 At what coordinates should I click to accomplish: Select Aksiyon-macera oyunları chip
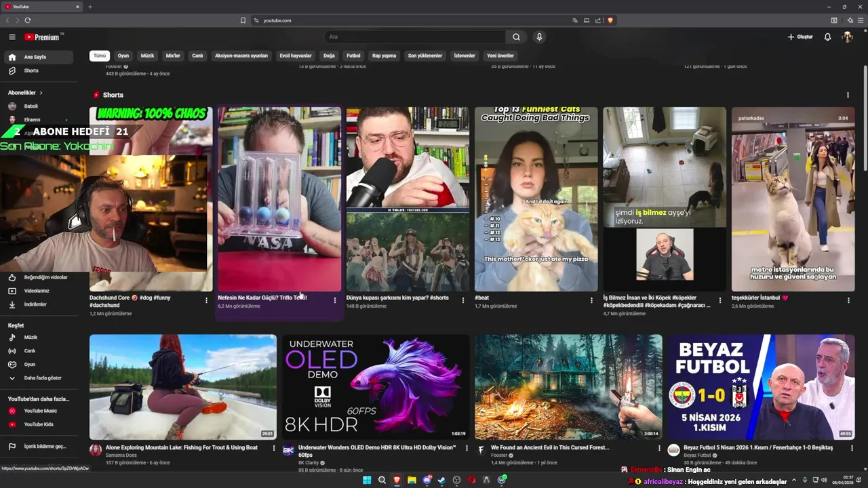coord(241,56)
